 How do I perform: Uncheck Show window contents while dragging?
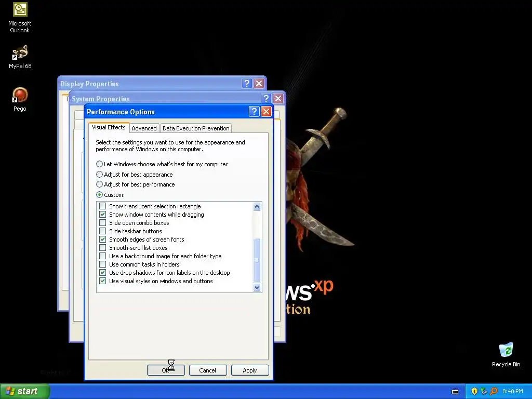[102, 215]
